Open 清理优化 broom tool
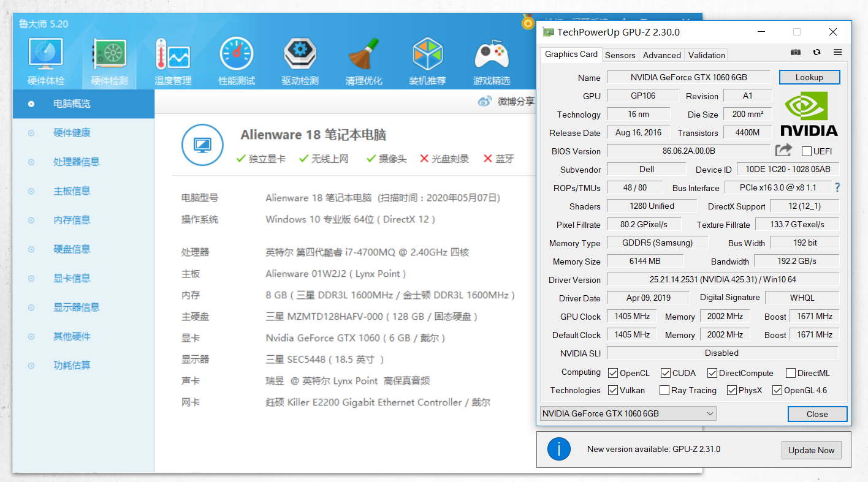 tap(364, 61)
